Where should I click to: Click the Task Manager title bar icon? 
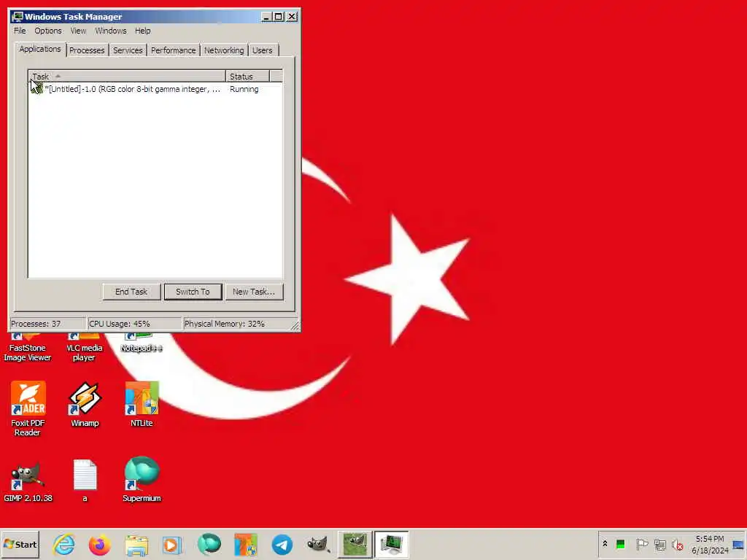coord(18,17)
